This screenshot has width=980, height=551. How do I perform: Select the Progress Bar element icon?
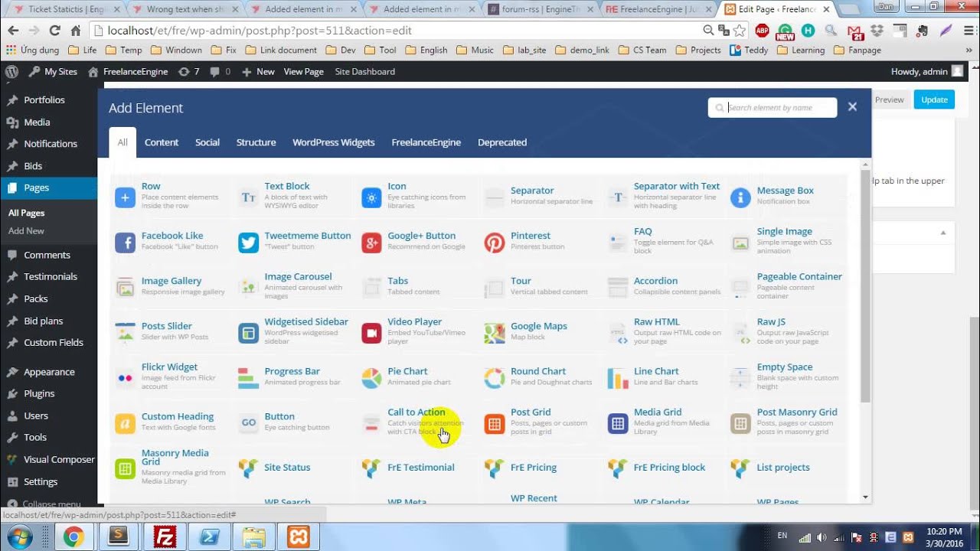pyautogui.click(x=248, y=378)
